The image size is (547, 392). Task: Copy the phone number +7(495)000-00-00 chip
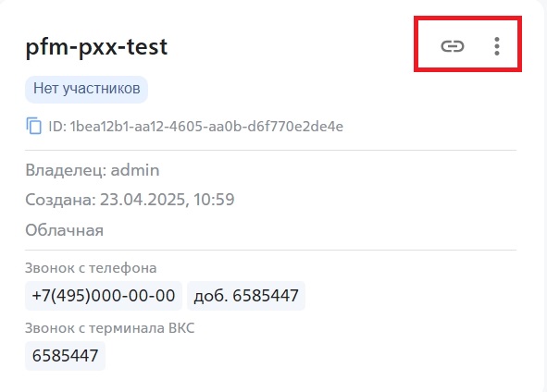(x=104, y=296)
